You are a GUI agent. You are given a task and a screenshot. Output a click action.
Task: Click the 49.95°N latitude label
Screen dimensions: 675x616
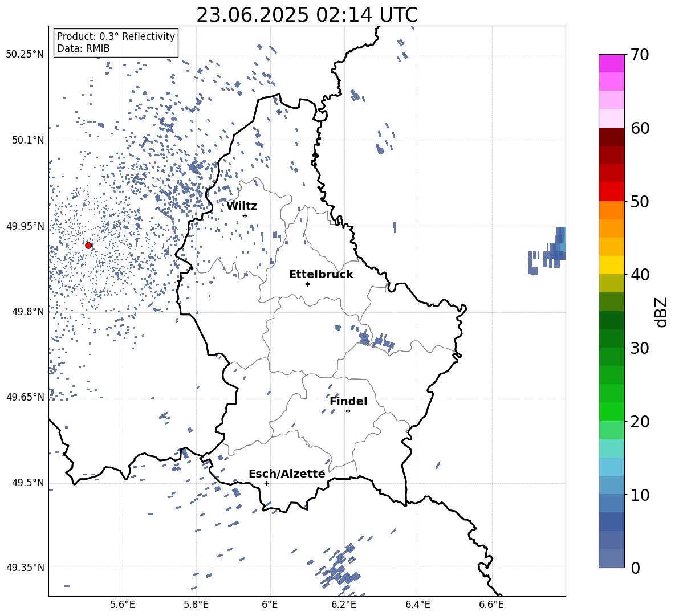pos(25,226)
